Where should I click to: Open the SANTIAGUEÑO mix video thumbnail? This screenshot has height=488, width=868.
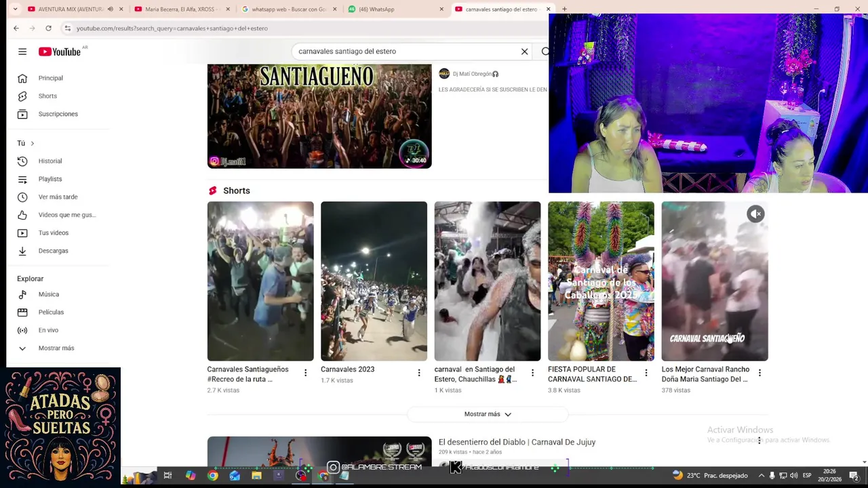[x=319, y=116]
